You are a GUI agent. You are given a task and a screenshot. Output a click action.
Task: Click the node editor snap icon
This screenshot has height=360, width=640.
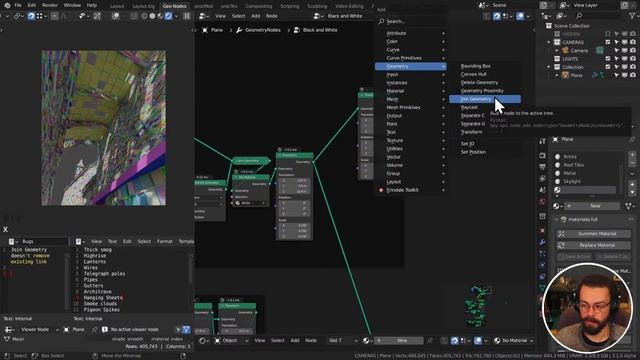click(x=496, y=16)
